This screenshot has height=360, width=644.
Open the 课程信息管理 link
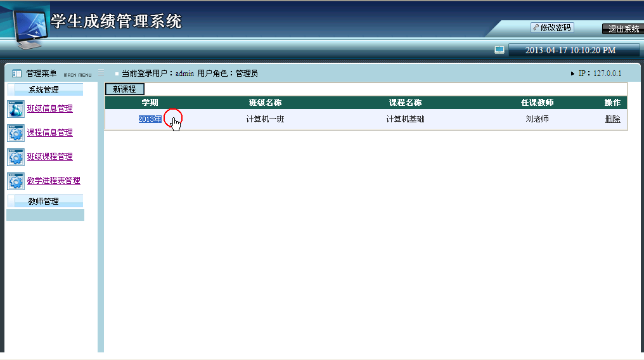tap(49, 132)
